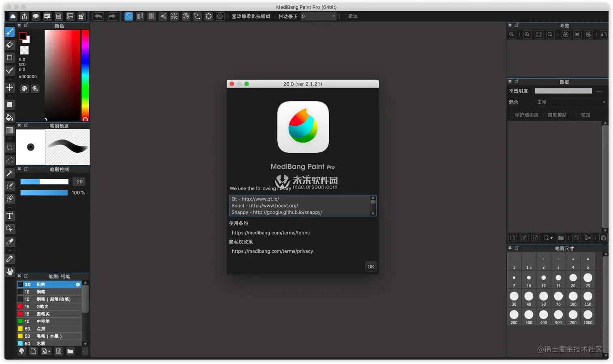
Task: Open medibang.com/terms/terms link
Action: click(271, 233)
